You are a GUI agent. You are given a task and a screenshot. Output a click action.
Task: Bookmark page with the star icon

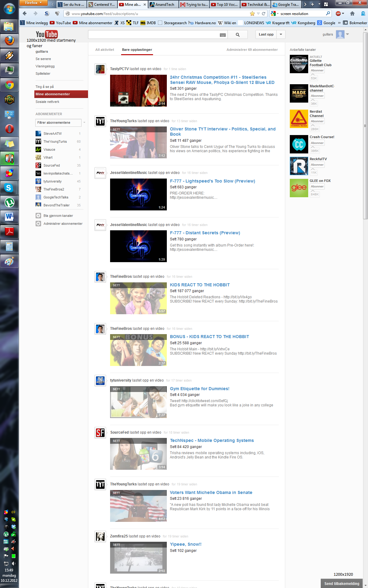coord(252,13)
